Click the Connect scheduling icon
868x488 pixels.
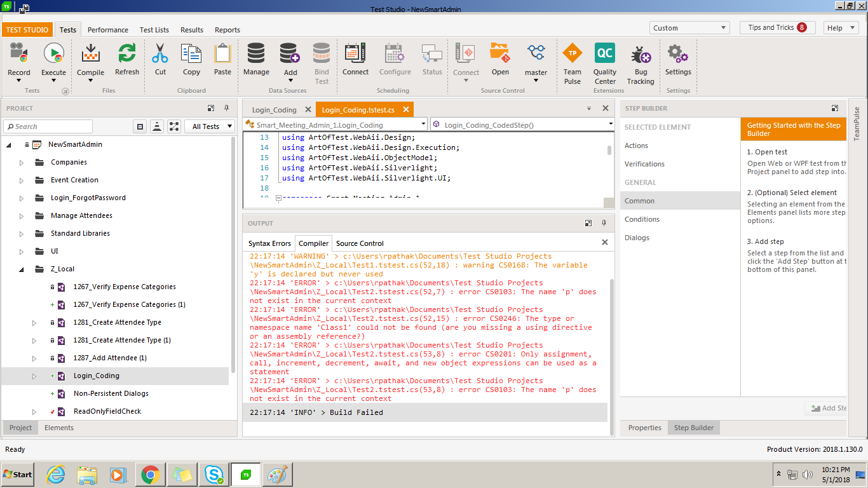tap(355, 53)
